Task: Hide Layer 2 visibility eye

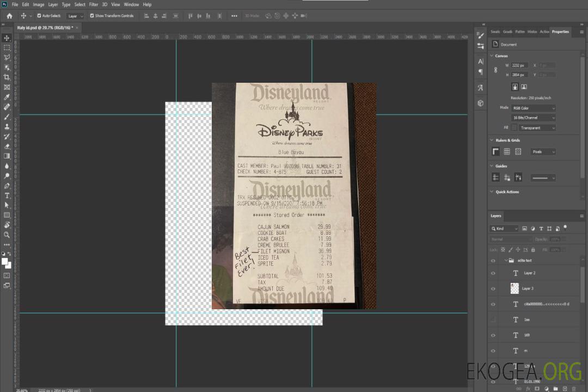Action: [493, 273]
